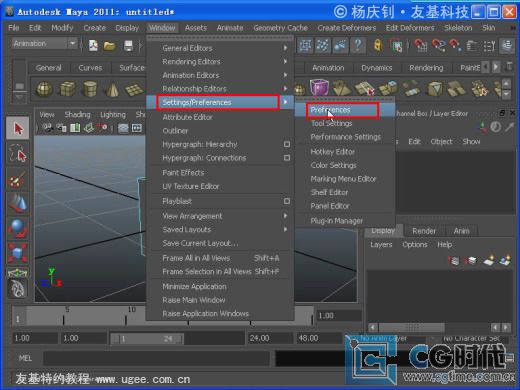Click the viewport select camera icon
The width and height of the screenshot is (520, 390).
click(48, 128)
